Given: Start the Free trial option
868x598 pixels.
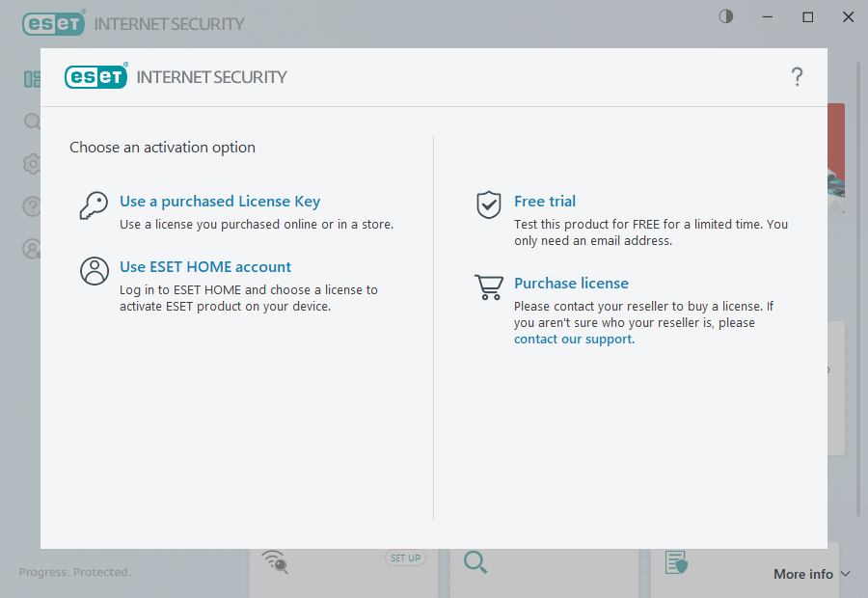Looking at the screenshot, I should pyautogui.click(x=545, y=201).
